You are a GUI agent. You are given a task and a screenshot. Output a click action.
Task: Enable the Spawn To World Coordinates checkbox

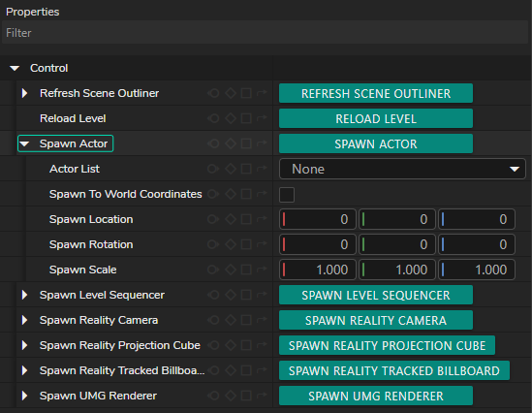[x=287, y=195]
